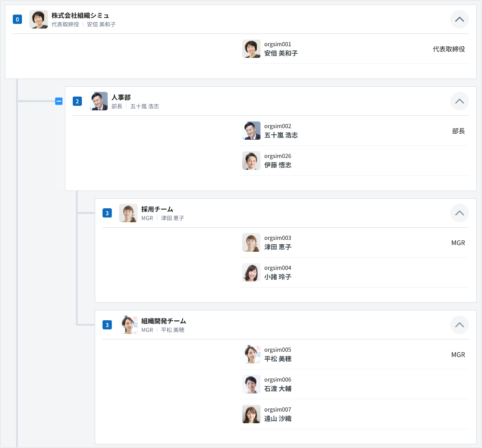The height and width of the screenshot is (448, 482).
Task: Toggle the minus button to collapse 人事部 branch
Action: pyautogui.click(x=59, y=101)
